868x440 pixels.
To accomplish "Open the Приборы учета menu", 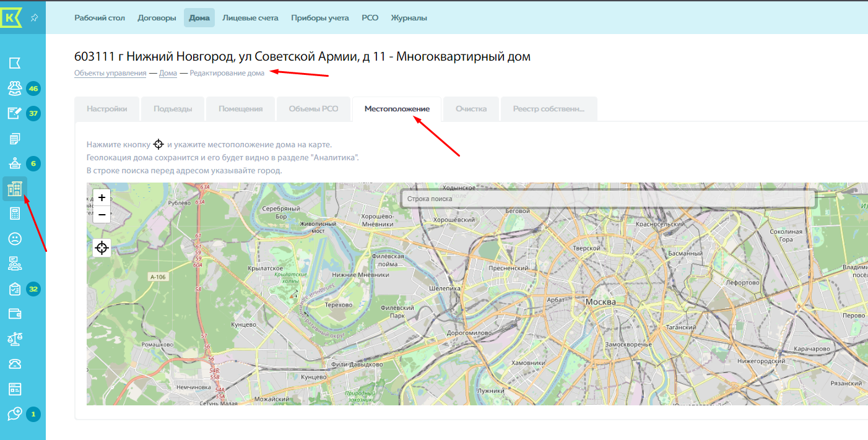I will (320, 18).
